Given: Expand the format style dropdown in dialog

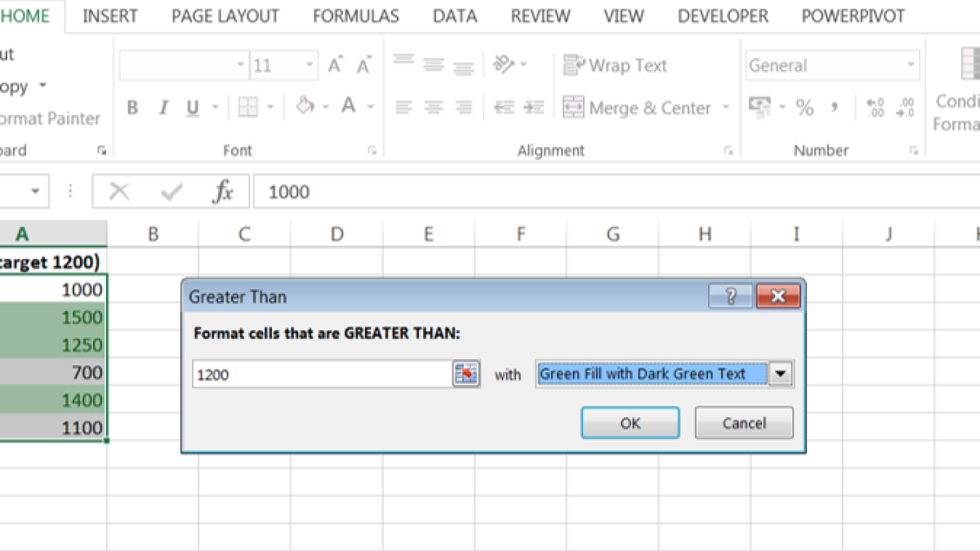Looking at the screenshot, I should click(x=781, y=374).
